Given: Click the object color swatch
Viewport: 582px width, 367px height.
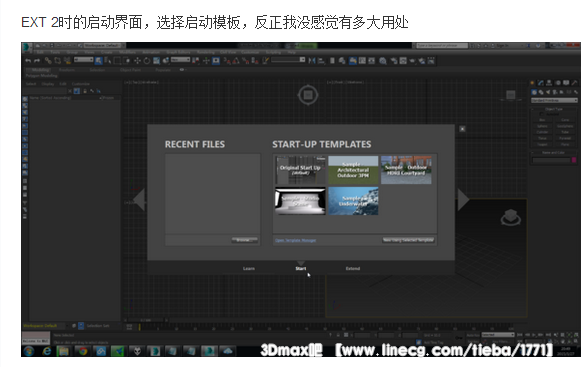Looking at the screenshot, I should (x=574, y=160).
